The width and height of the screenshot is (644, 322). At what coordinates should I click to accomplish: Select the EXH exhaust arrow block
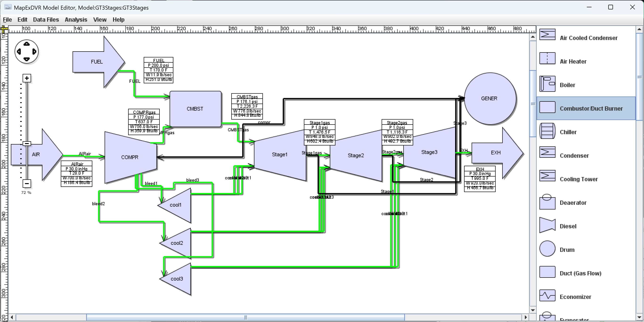point(497,153)
